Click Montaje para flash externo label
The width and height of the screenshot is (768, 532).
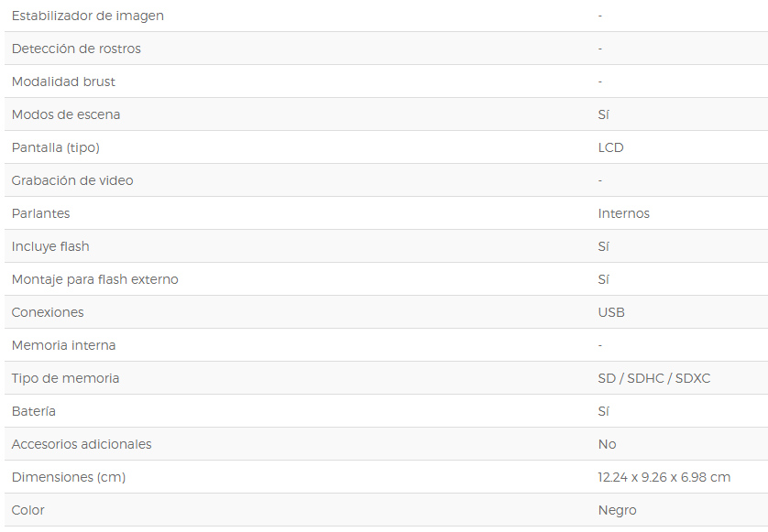coord(95,279)
